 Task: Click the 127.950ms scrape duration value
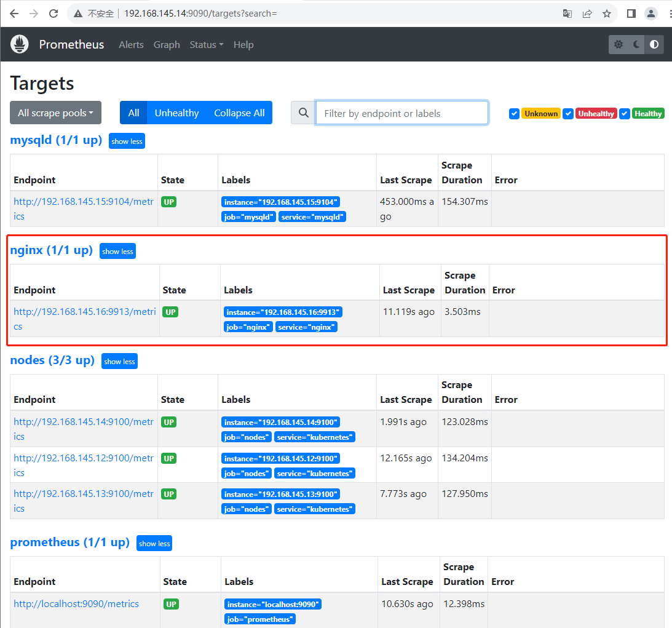465,494
